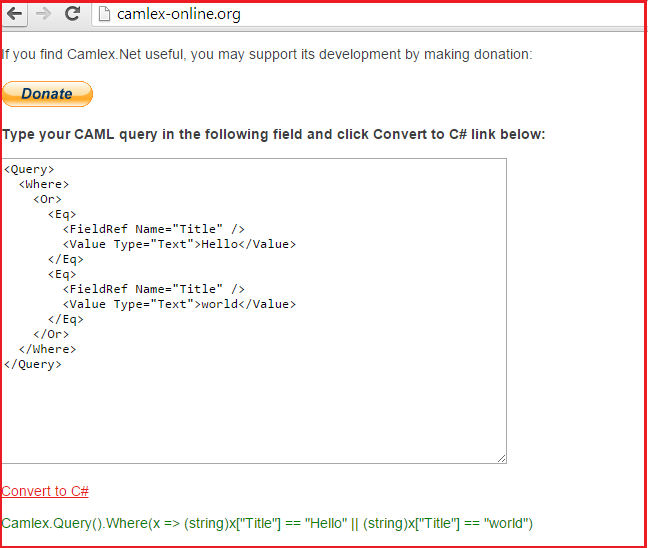648x548 pixels.
Task: Click the opening <Or> line
Action: 48,199
